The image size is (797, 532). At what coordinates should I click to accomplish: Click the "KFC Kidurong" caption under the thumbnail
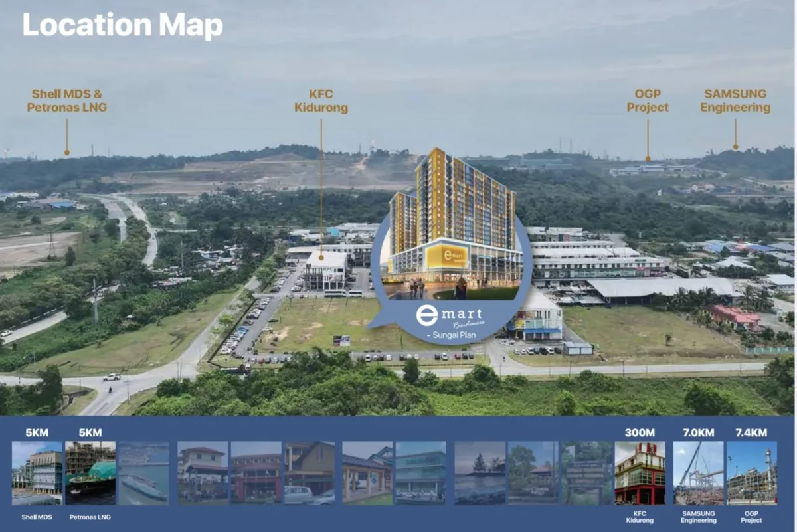pyautogui.click(x=640, y=517)
